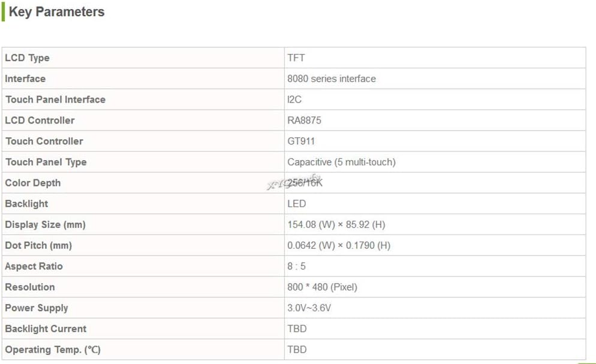Viewport: 596px width, 364px height.
Task: Click the Key Parameters heading
Action: point(56,12)
